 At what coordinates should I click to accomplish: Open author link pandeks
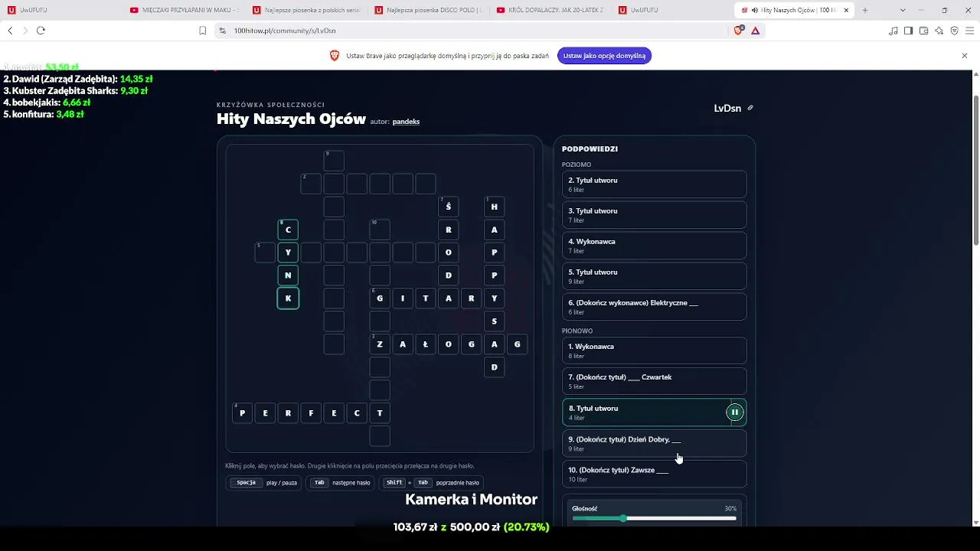pos(406,122)
